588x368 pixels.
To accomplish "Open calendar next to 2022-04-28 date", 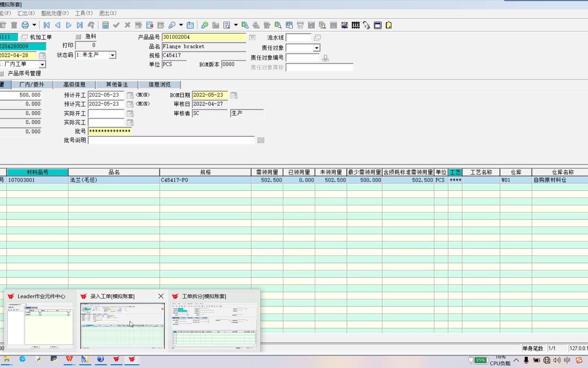I will coord(43,55).
